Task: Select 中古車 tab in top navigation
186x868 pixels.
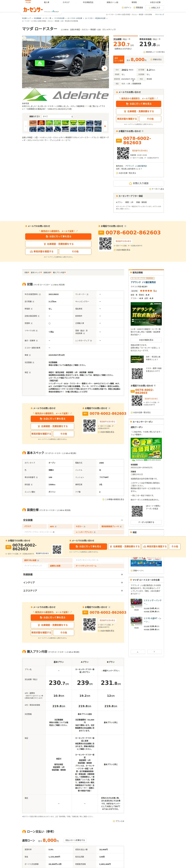Action: (x=28, y=2)
